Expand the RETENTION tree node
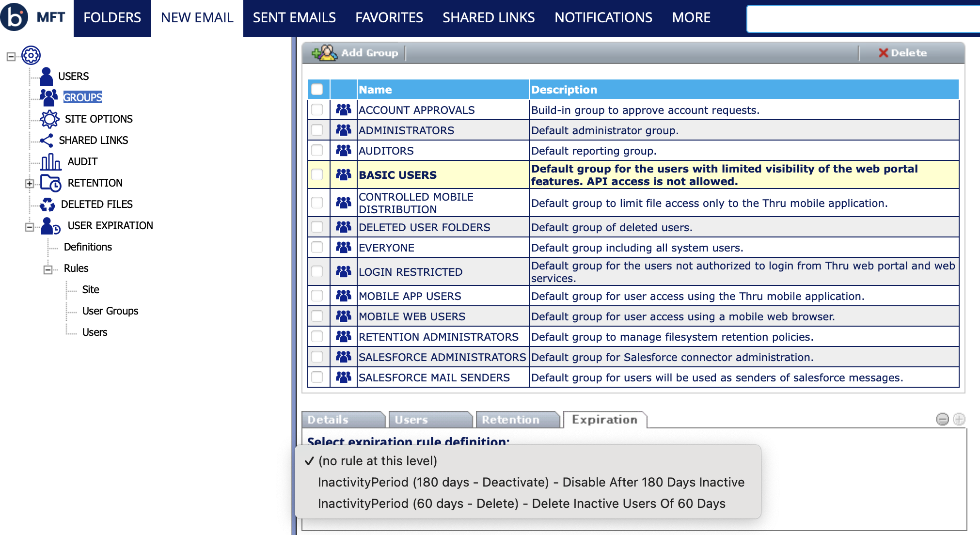This screenshot has height=535, width=980. [x=30, y=183]
